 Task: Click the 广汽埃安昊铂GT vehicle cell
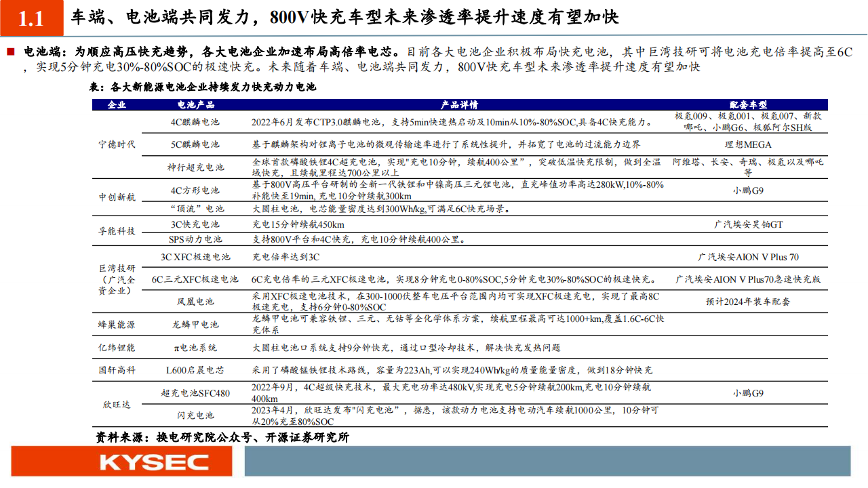point(748,224)
